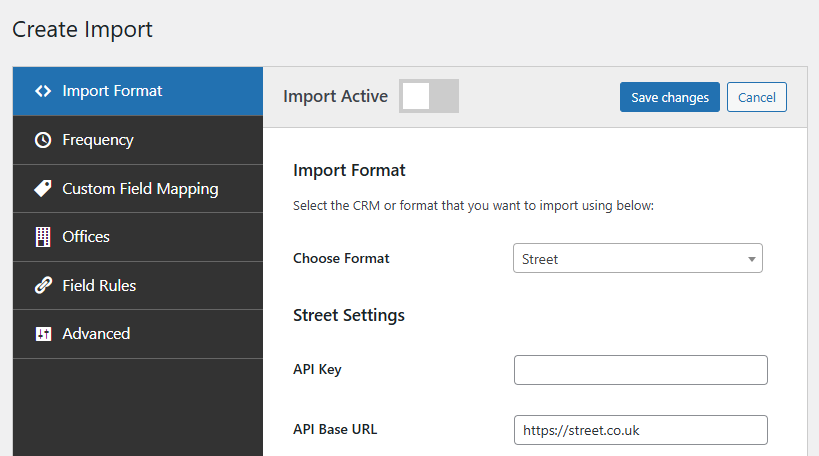Click the Field Rules link icon
This screenshot has height=456, width=819.
42,285
